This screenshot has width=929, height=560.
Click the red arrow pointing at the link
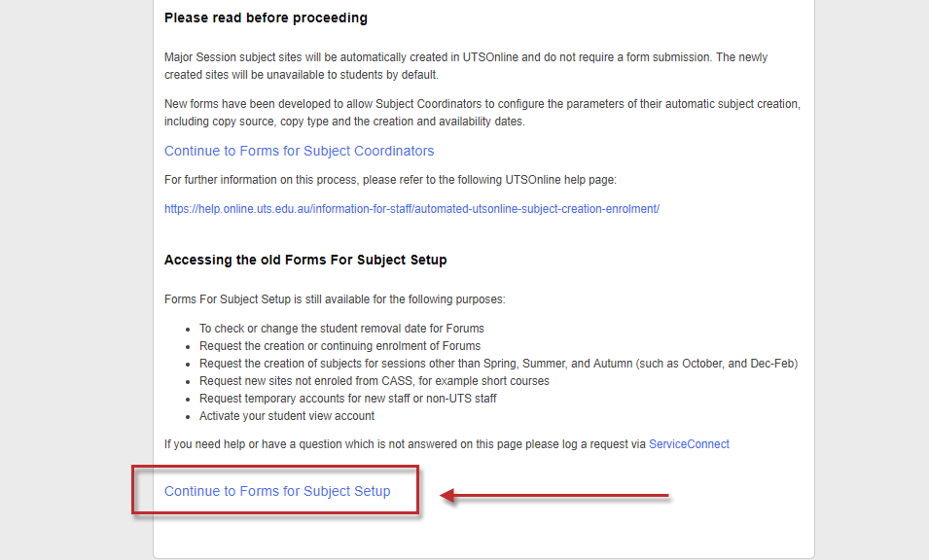click(x=554, y=497)
